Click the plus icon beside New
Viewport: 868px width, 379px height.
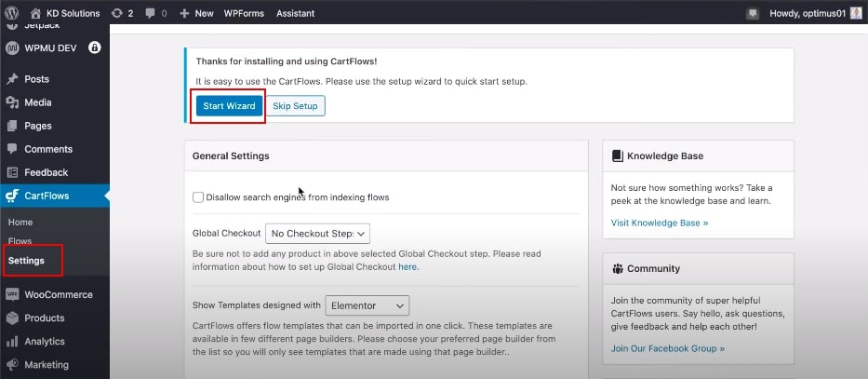(184, 13)
